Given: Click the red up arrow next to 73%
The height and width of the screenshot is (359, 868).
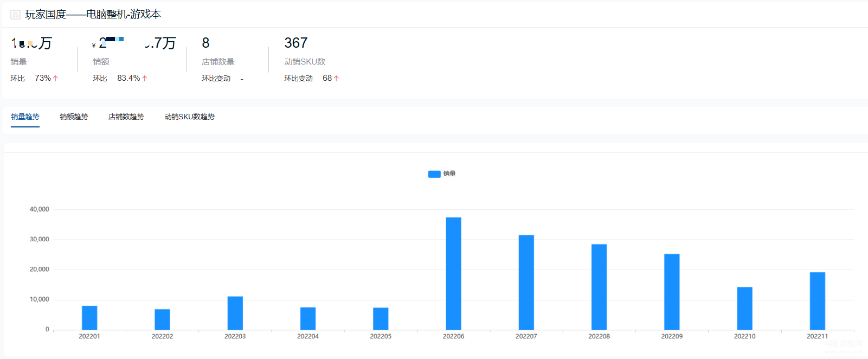Looking at the screenshot, I should tap(55, 79).
